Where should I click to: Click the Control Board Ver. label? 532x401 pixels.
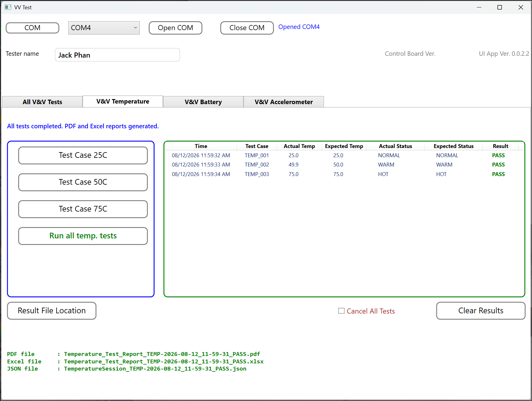click(x=410, y=54)
